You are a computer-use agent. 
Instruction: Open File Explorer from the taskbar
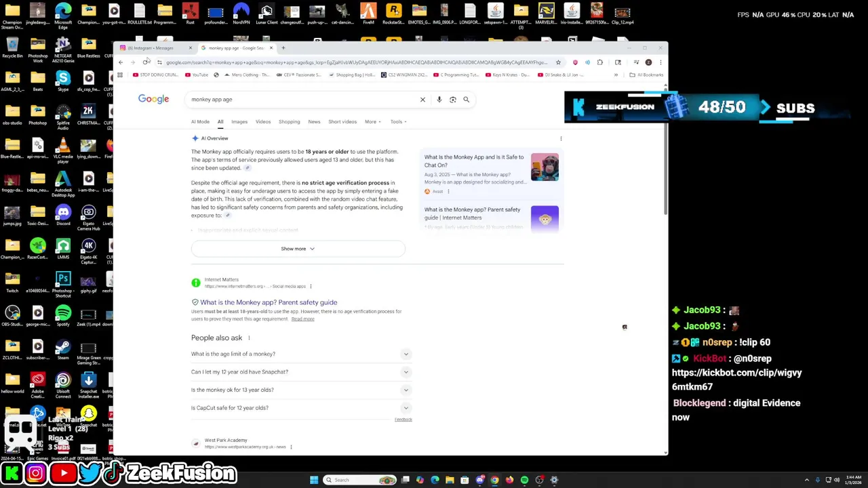(x=450, y=480)
